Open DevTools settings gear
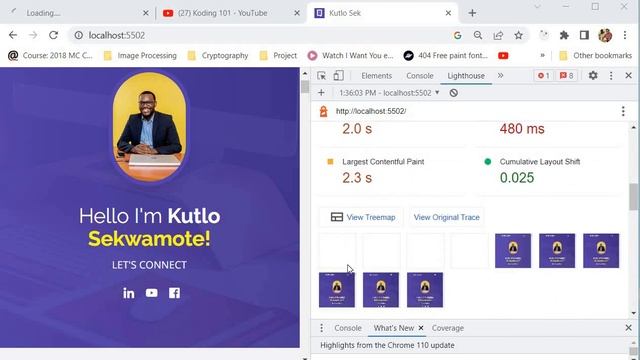The height and width of the screenshot is (360, 640). [x=593, y=76]
